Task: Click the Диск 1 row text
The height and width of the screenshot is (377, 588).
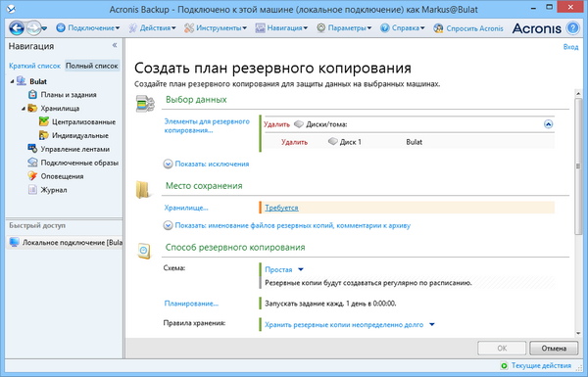Action: click(350, 142)
